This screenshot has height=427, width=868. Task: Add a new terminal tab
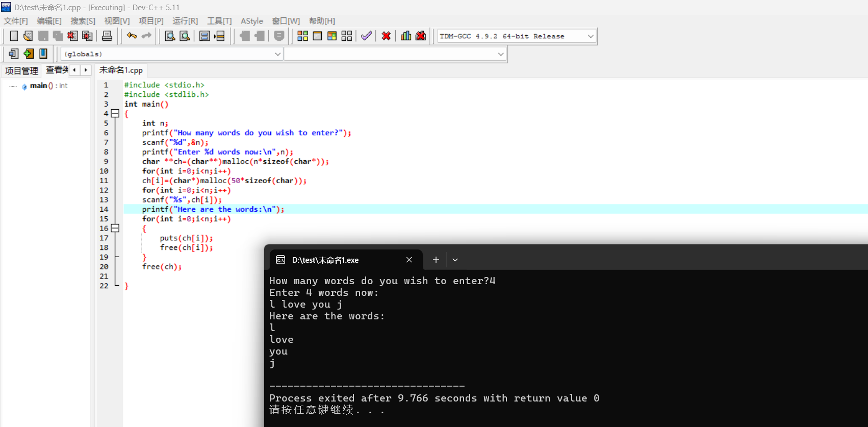pyautogui.click(x=436, y=260)
